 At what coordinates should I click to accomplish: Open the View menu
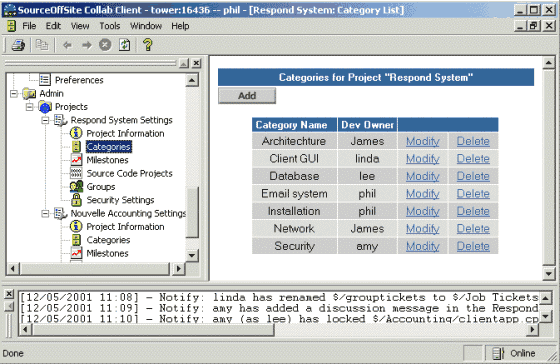(80, 26)
